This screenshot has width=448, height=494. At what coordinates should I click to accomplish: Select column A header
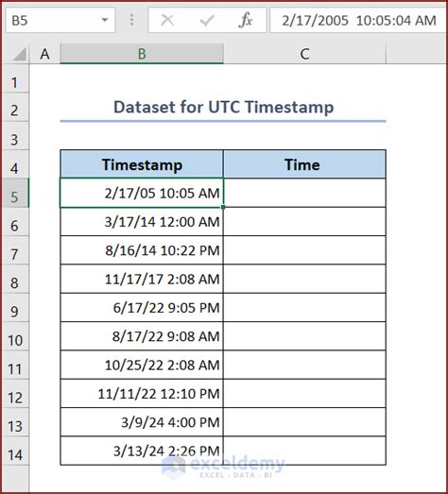point(44,54)
